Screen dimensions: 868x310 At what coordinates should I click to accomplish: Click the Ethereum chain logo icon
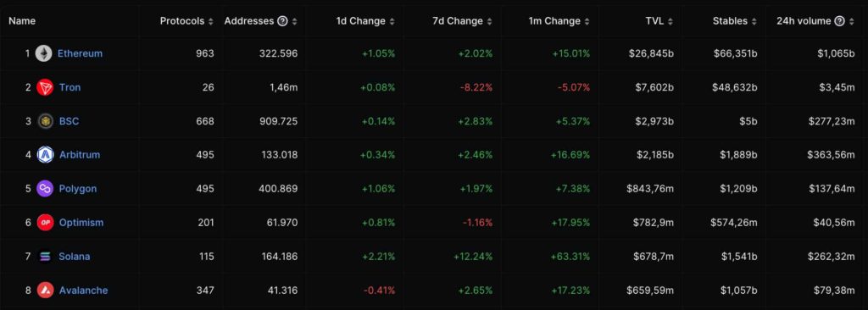[x=44, y=53]
